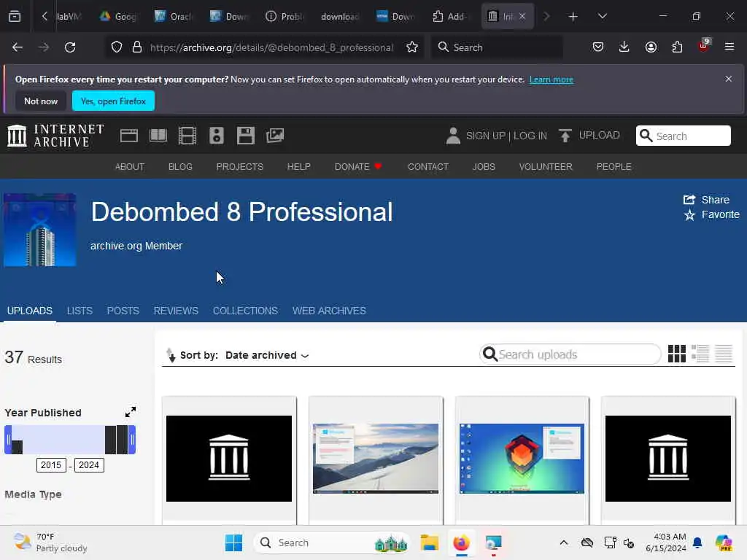Switch uploads to tile grid view
This screenshot has height=560, width=747.
point(676,354)
